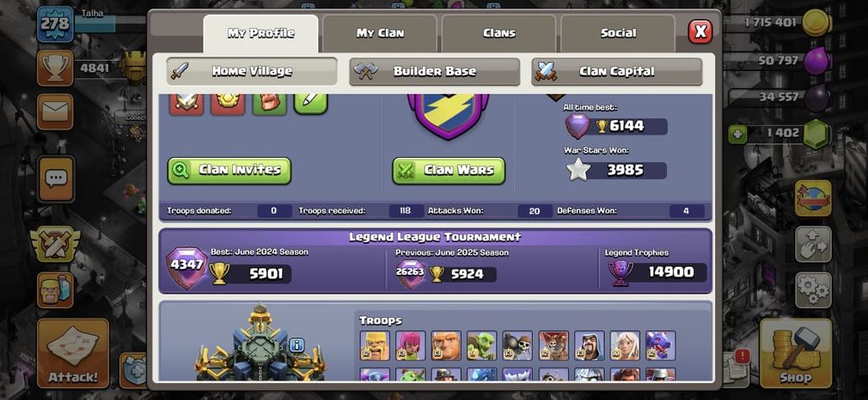The image size is (868, 400).
Task: Open the settings gears icon
Action: point(813,289)
